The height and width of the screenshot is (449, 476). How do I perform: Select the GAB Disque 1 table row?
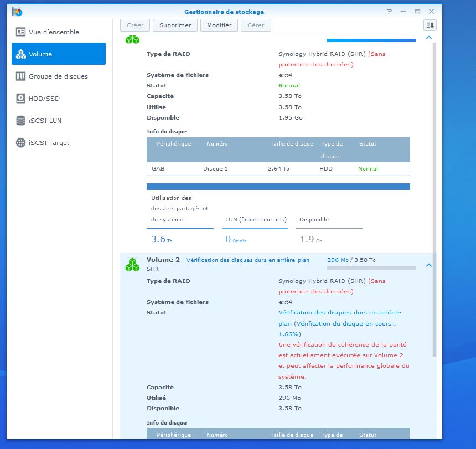pos(278,169)
